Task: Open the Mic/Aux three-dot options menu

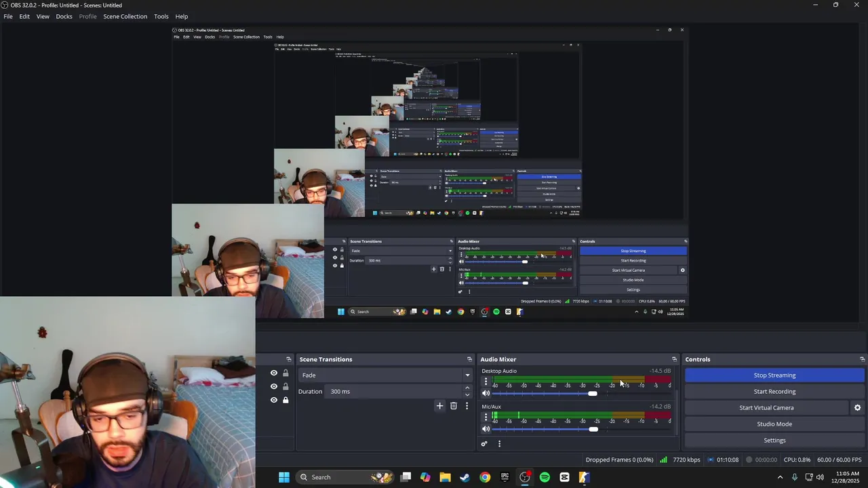Action: 486,418
